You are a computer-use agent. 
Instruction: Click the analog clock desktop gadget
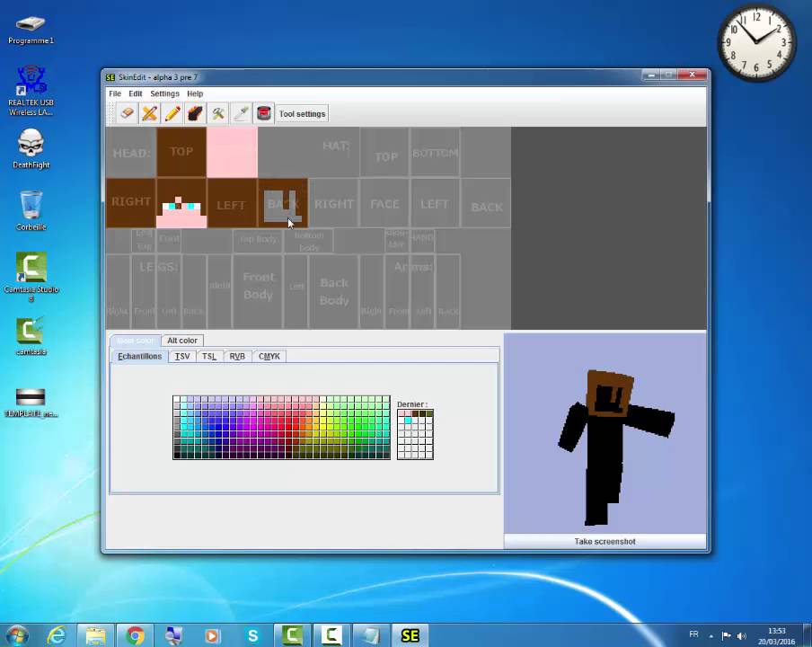(x=756, y=41)
